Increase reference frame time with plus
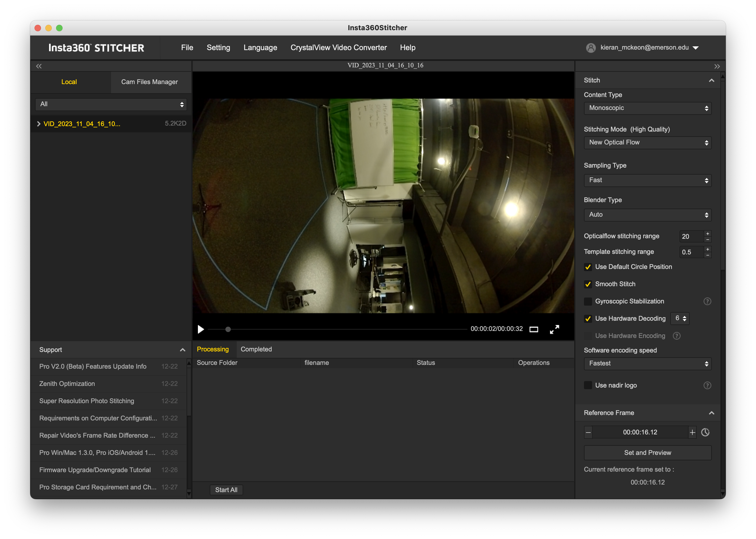The width and height of the screenshot is (756, 539). pyautogui.click(x=692, y=433)
